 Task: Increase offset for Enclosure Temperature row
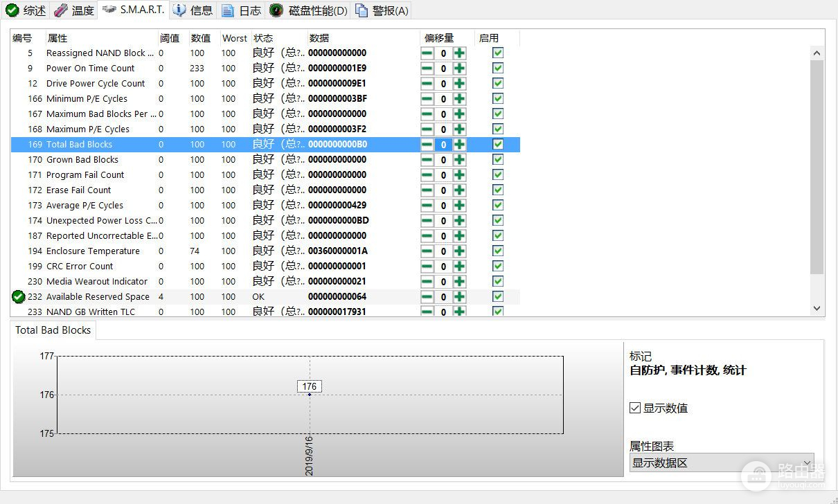(459, 251)
